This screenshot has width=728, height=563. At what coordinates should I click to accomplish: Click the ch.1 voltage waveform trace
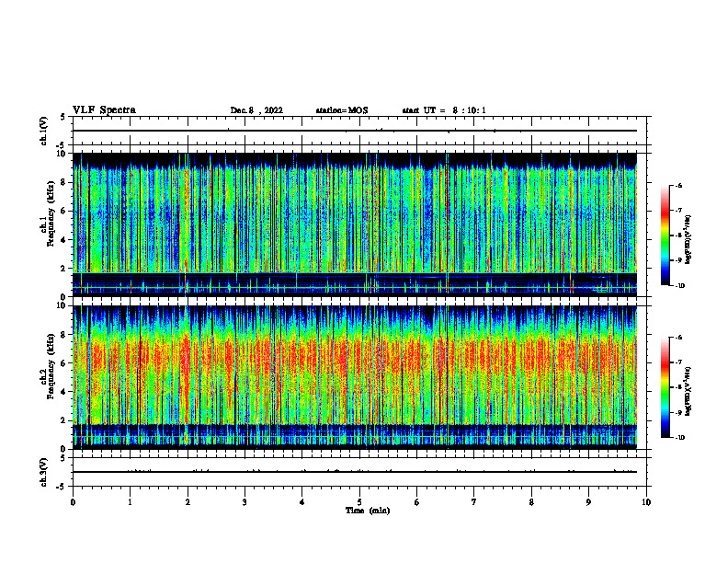[x=355, y=131]
